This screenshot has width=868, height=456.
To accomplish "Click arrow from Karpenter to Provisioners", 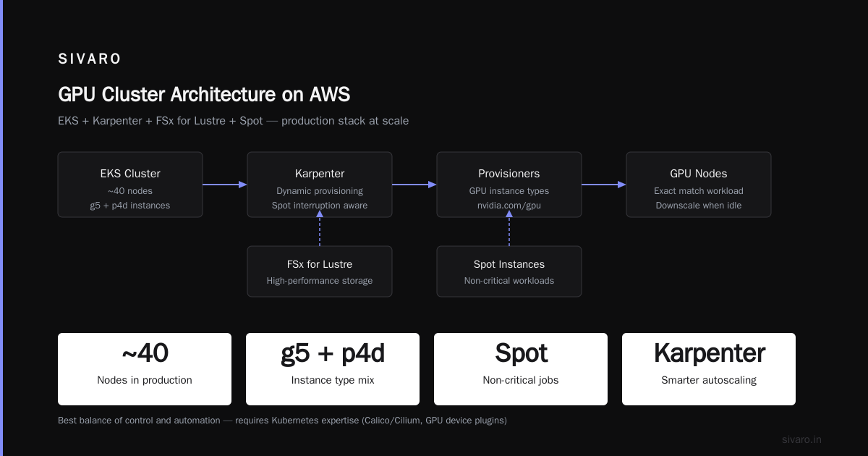I will tap(414, 185).
